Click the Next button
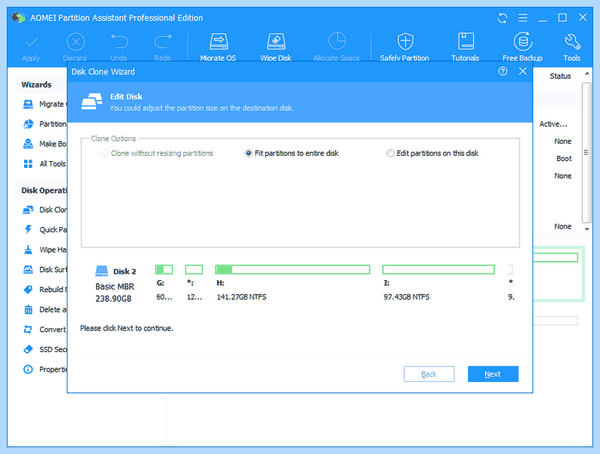Viewport: 600px width, 454px height. tap(493, 374)
